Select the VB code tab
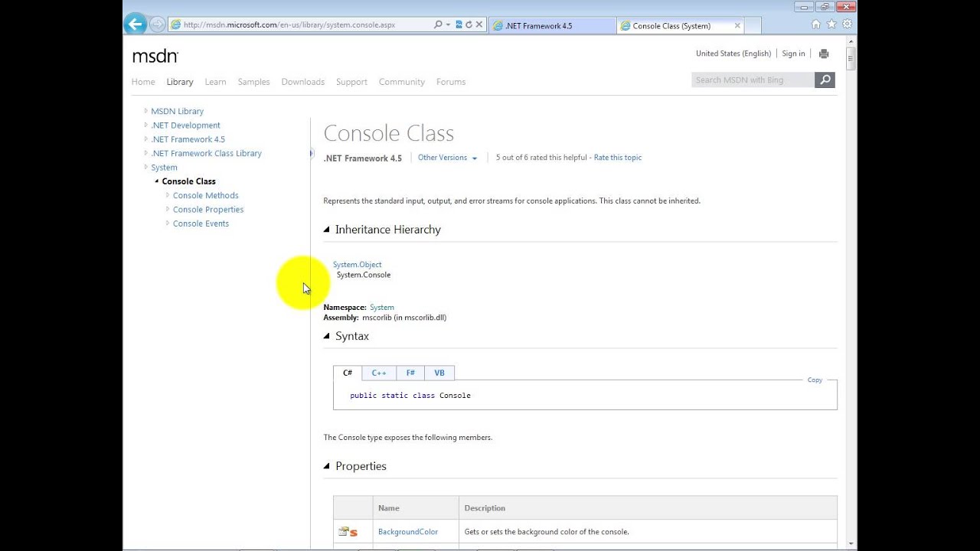The image size is (980, 551). [x=439, y=373]
